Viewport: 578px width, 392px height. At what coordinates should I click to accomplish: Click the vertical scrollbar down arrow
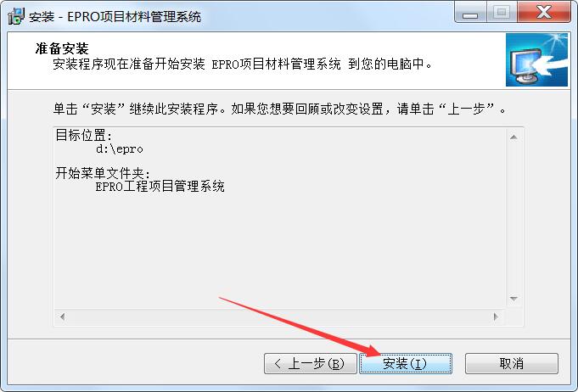point(513,299)
